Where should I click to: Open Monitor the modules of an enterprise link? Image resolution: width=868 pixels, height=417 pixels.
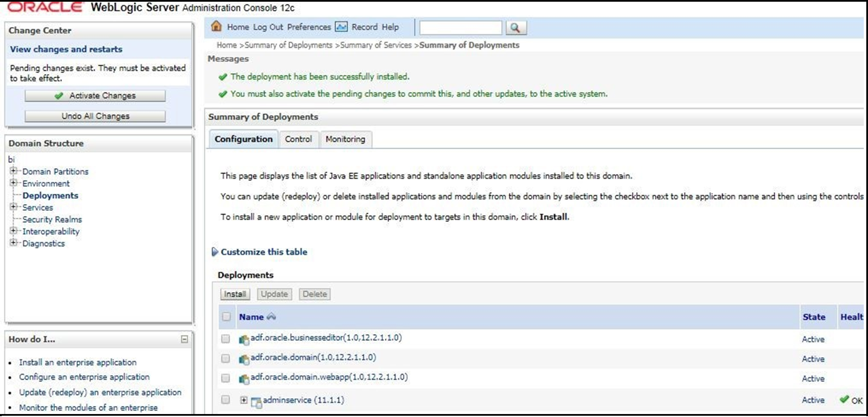pyautogui.click(x=88, y=408)
